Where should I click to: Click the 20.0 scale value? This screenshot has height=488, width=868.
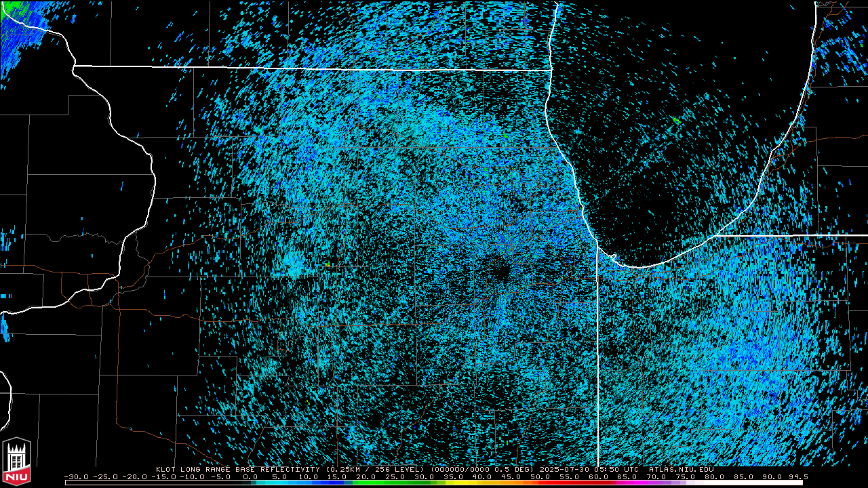(366, 476)
